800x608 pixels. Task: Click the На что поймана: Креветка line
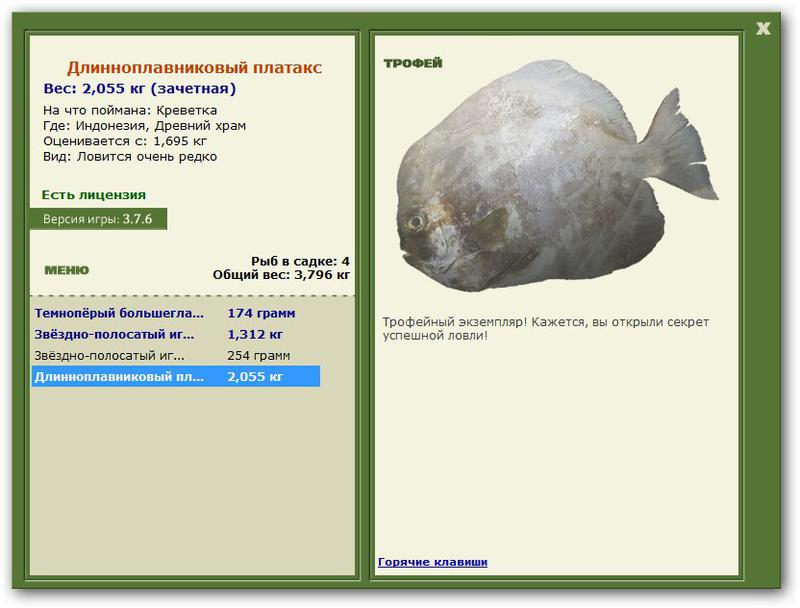[x=130, y=110]
